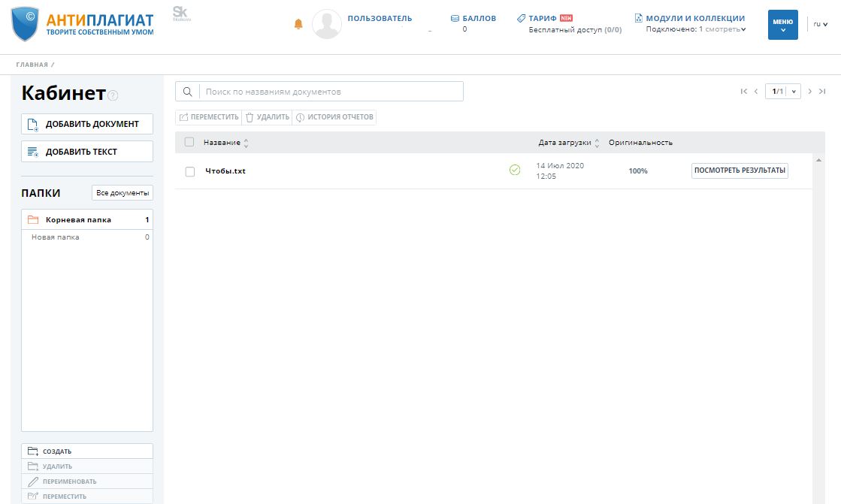Sort by Название column

225,143
